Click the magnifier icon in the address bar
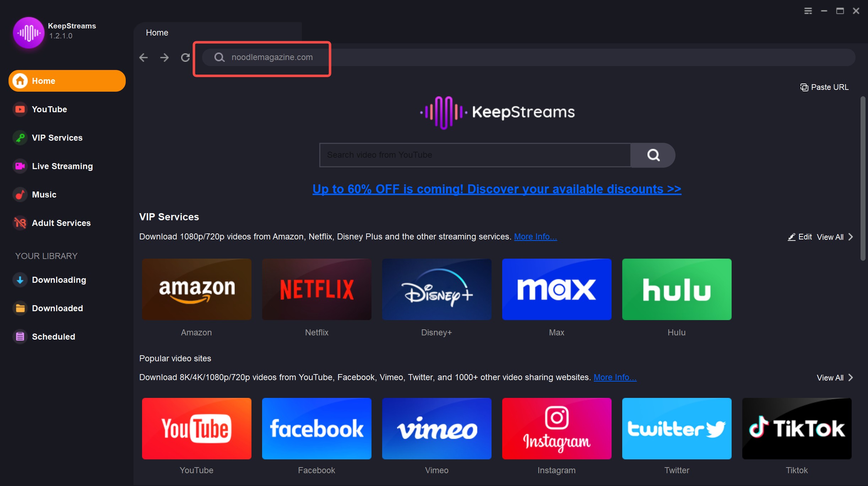Screen dimensions: 868x486 [219, 57]
